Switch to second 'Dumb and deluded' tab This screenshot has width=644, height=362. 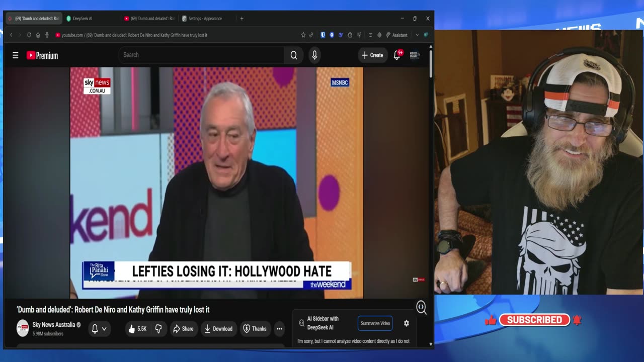[149, 19]
